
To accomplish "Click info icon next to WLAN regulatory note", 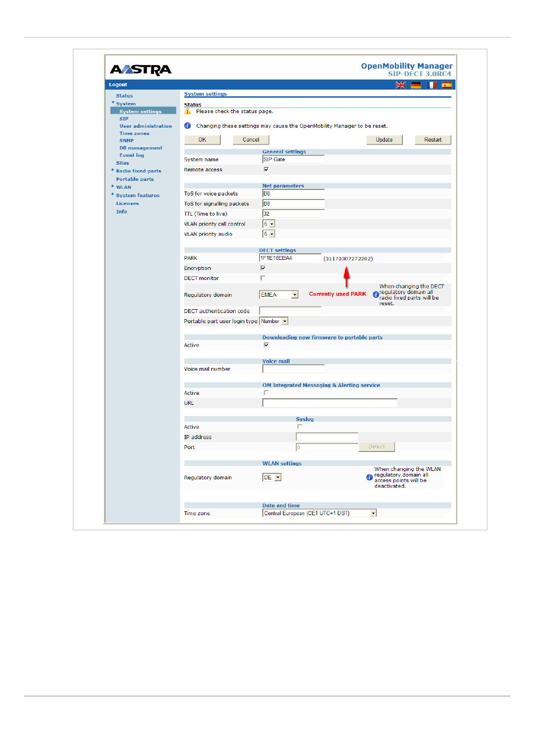I will (x=369, y=478).
